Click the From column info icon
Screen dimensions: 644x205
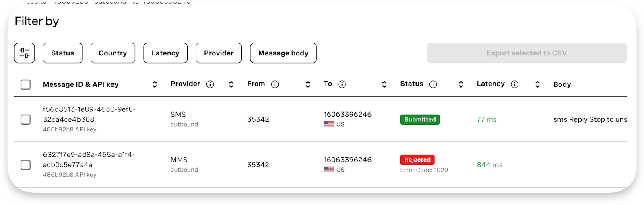pyautogui.click(x=275, y=84)
